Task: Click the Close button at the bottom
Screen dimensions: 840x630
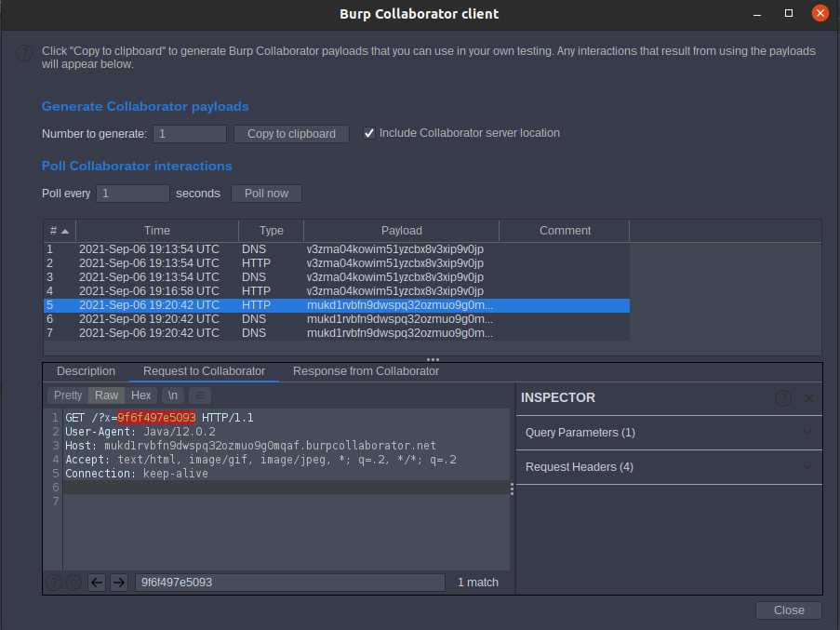Action: (789, 610)
